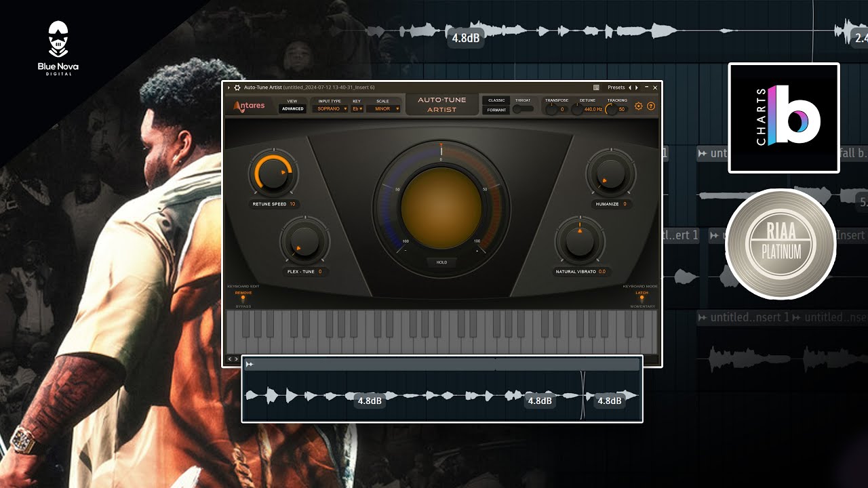The height and width of the screenshot is (488, 868).
Task: Click the Natural Vibrato value 0.0
Action: click(x=601, y=272)
